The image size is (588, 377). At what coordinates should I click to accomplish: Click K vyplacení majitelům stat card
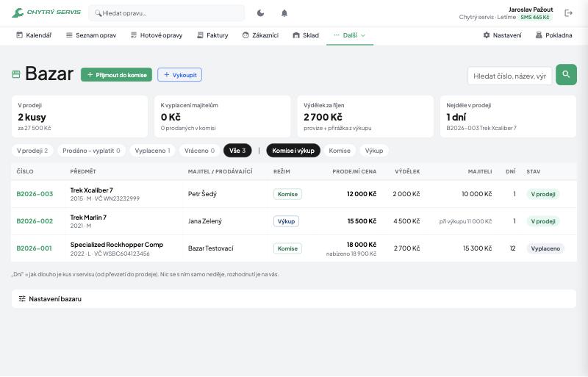click(x=223, y=116)
